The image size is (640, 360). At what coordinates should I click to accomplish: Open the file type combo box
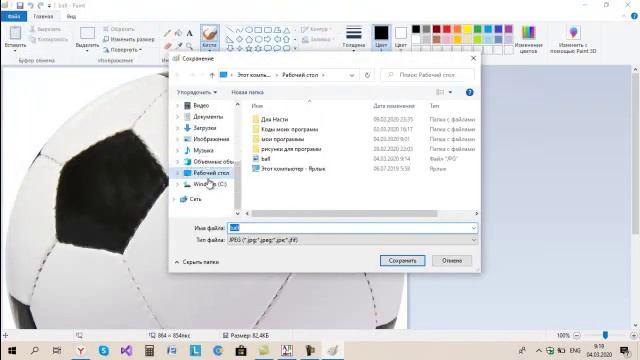pos(353,240)
